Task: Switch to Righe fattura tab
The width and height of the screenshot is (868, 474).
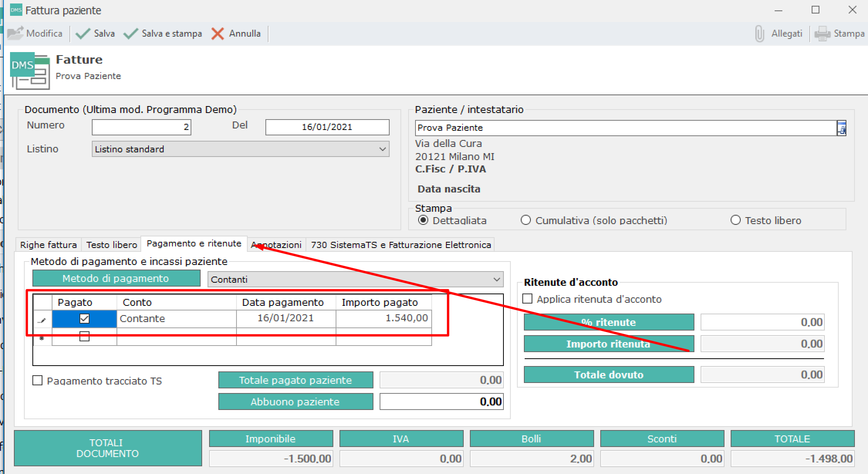Action: pyautogui.click(x=48, y=245)
